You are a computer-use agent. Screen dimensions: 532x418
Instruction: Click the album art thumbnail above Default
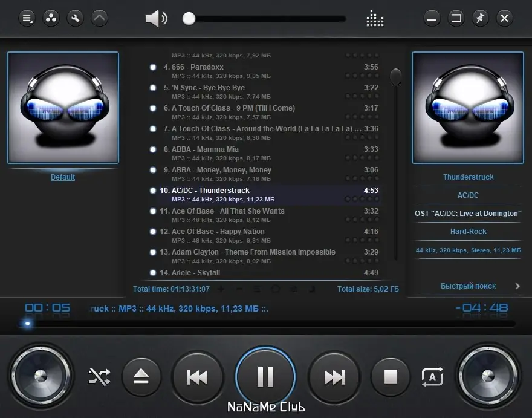[63, 108]
